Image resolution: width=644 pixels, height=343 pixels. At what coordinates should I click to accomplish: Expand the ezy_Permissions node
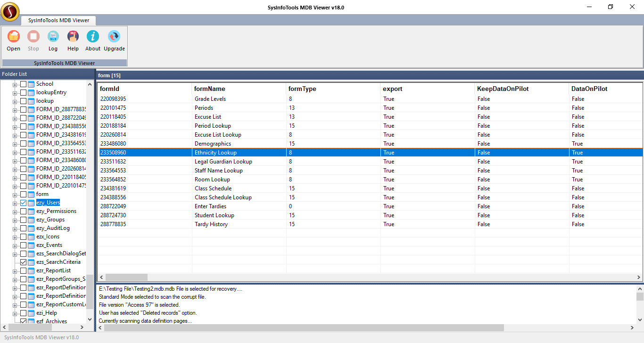point(15,212)
